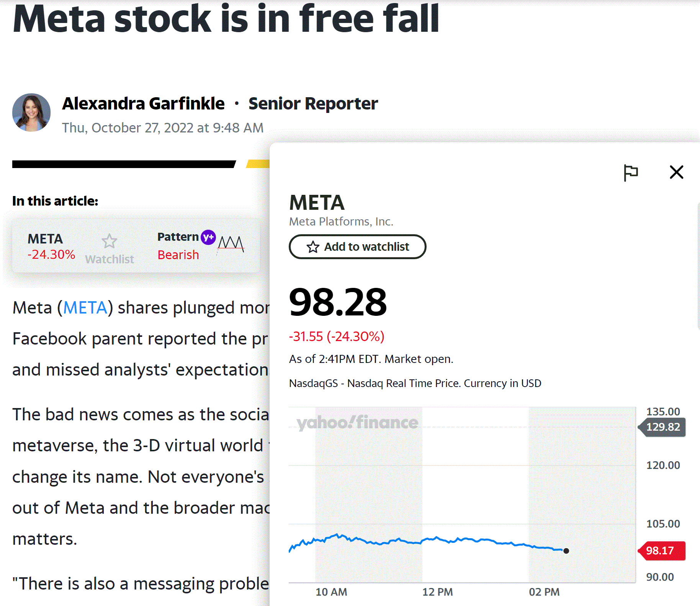Close the META quote popup
Viewport: 700px width, 606px height.
676,172
